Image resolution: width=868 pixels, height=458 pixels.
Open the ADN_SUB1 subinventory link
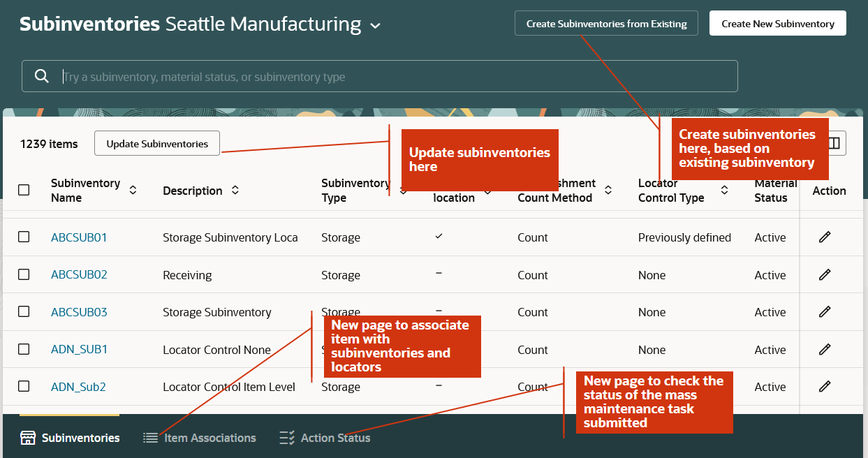point(79,350)
